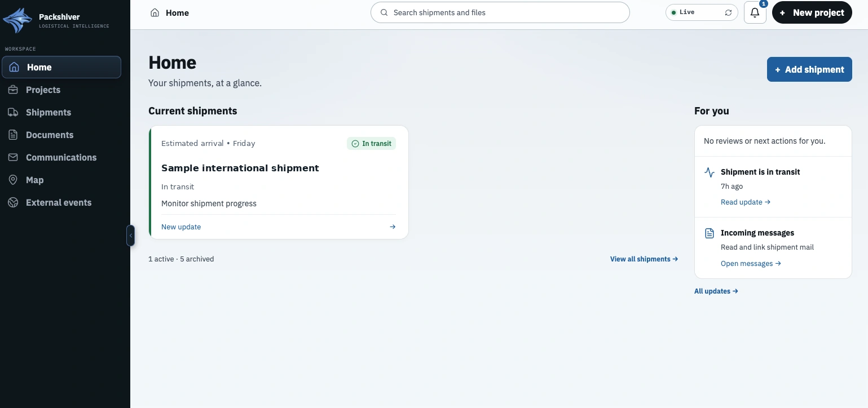The height and width of the screenshot is (408, 868).
Task: Click the Monitor shipment progress text
Action: (209, 203)
